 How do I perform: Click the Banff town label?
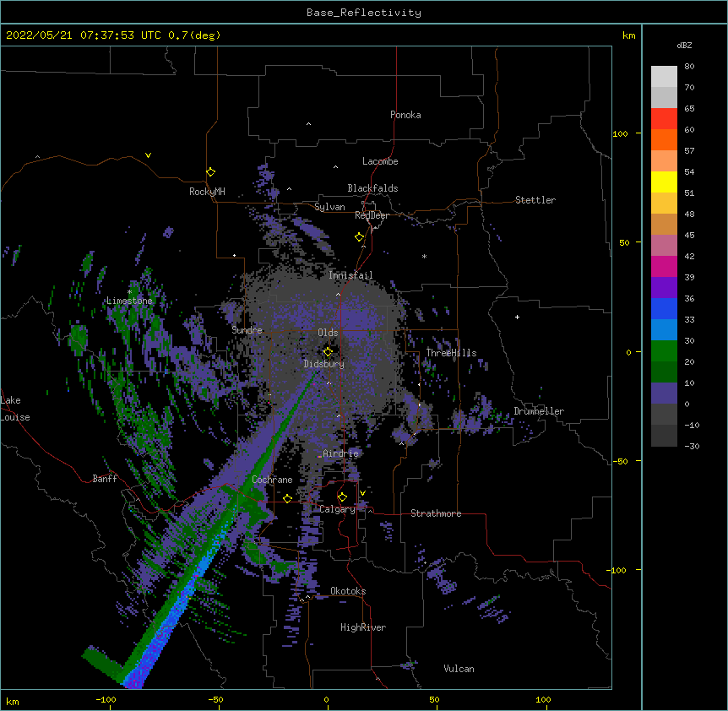105,479
